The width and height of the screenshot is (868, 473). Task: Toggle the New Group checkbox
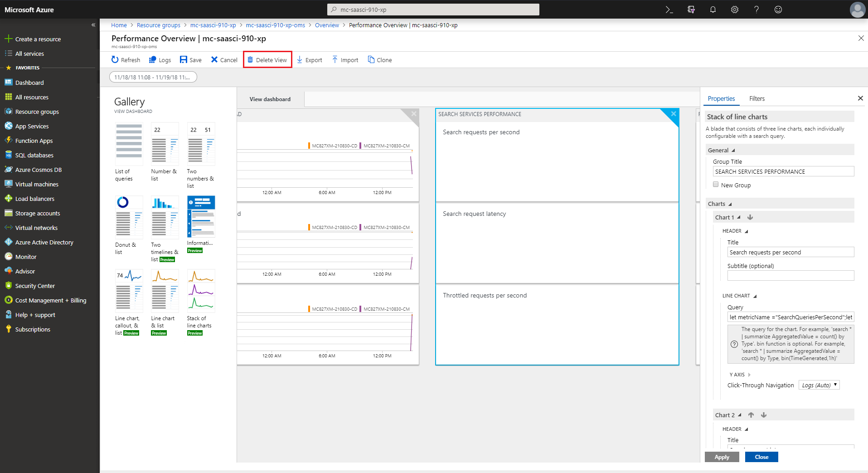click(716, 185)
